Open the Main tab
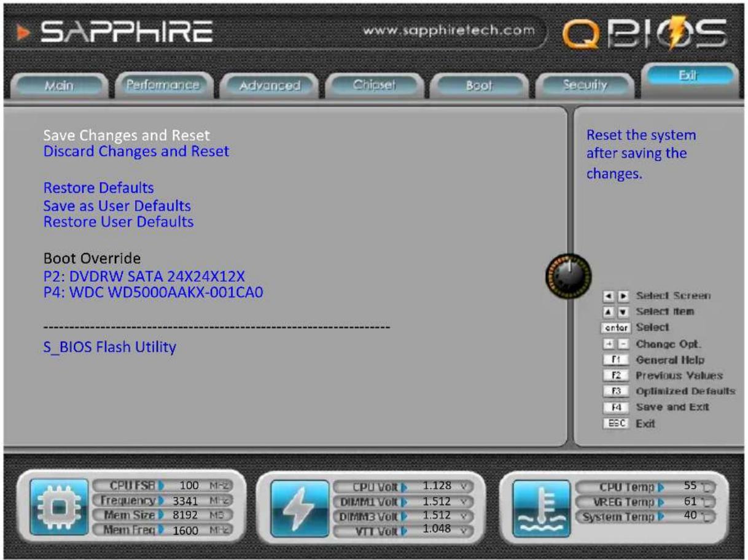 [58, 86]
